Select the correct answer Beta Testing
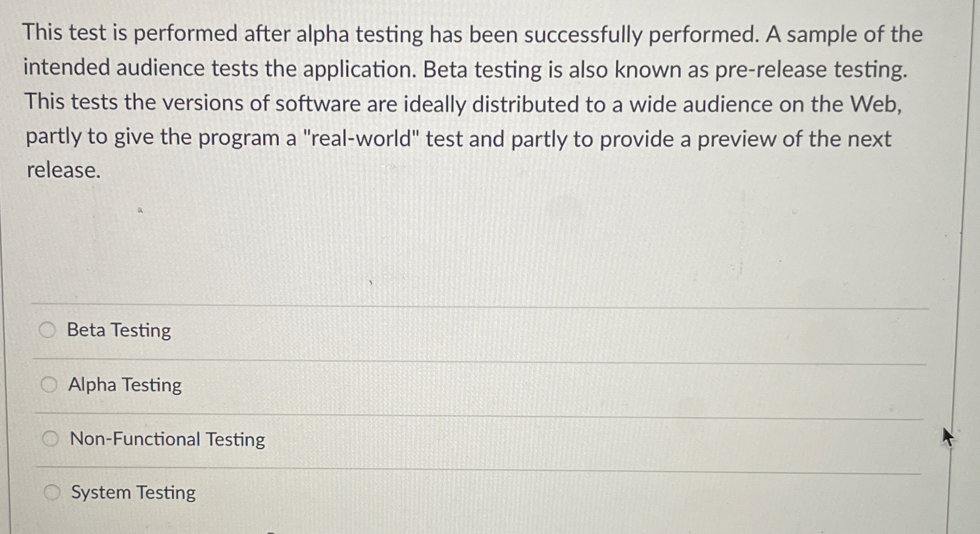 click(x=119, y=331)
